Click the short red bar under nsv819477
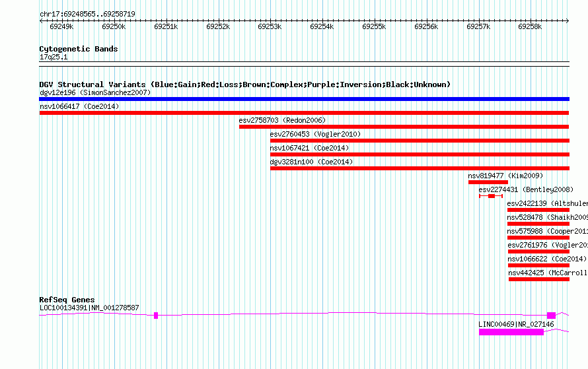The image size is (588, 369). (x=488, y=182)
